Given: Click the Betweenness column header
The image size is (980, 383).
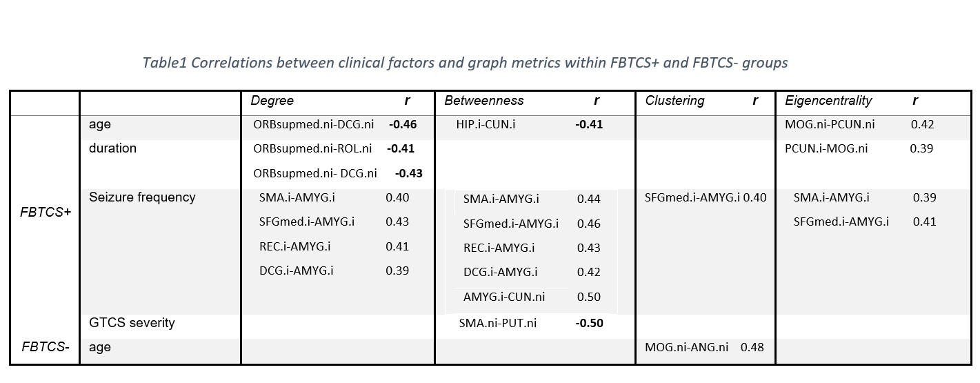Looking at the screenshot, I should point(483,101).
